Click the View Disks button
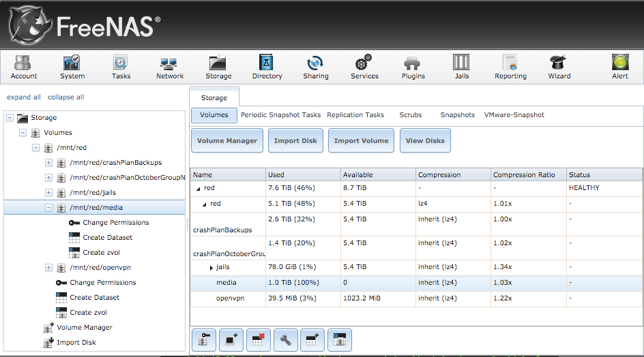 click(x=425, y=140)
